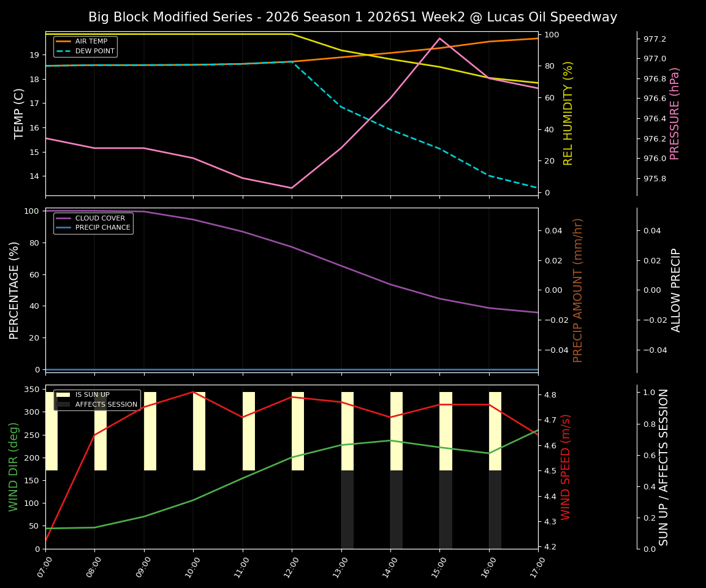This screenshot has height=588, width=706.
Task: Click the ALLOW PRECIP axis label
Action: [677, 290]
